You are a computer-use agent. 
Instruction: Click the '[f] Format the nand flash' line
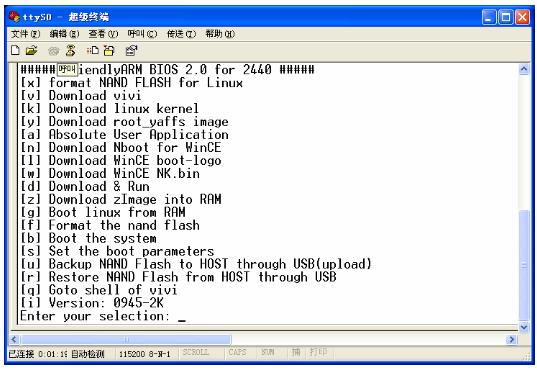pos(110,225)
